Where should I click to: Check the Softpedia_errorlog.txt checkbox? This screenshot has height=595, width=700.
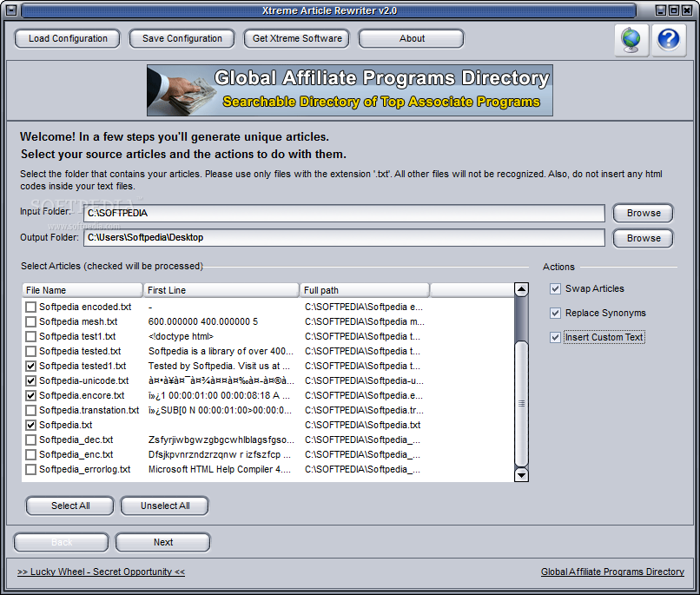pyautogui.click(x=30, y=470)
